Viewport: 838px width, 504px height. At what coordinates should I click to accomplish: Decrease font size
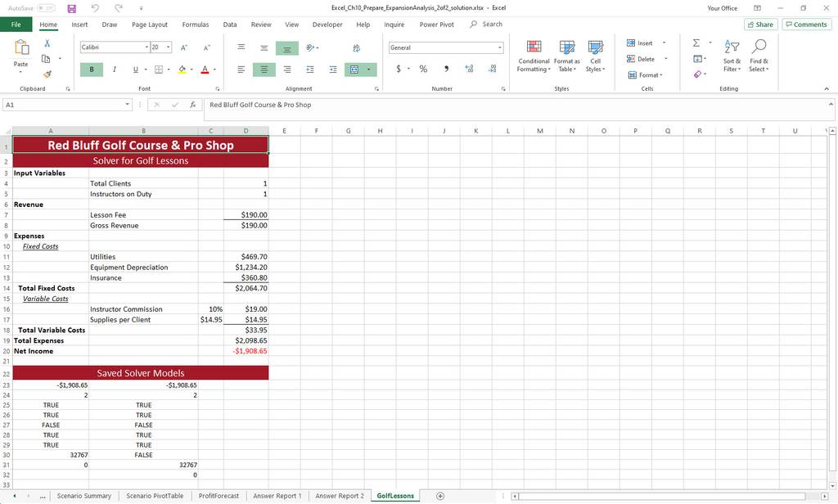coord(207,47)
